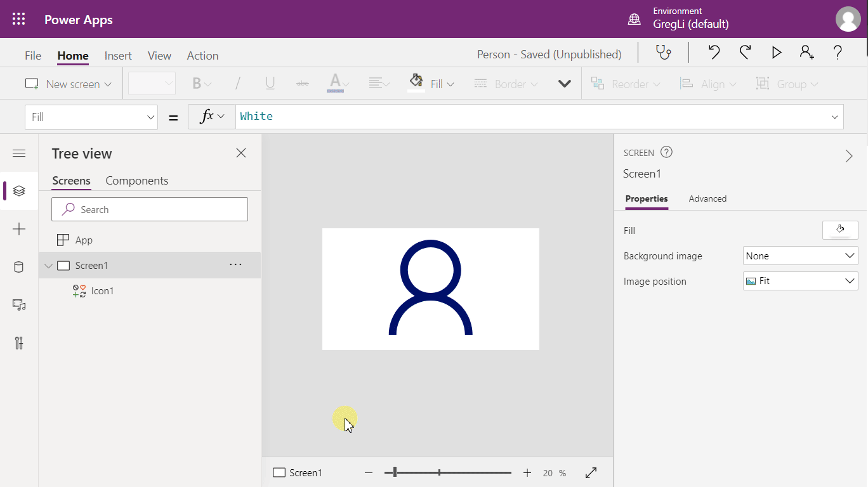Click the Redo arrow icon
This screenshot has height=487, width=868.
click(746, 53)
